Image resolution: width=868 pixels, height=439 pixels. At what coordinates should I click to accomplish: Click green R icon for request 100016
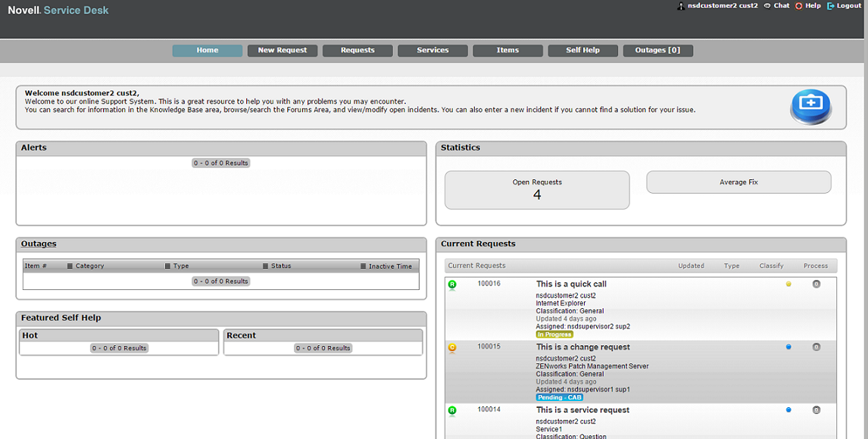coord(452,285)
